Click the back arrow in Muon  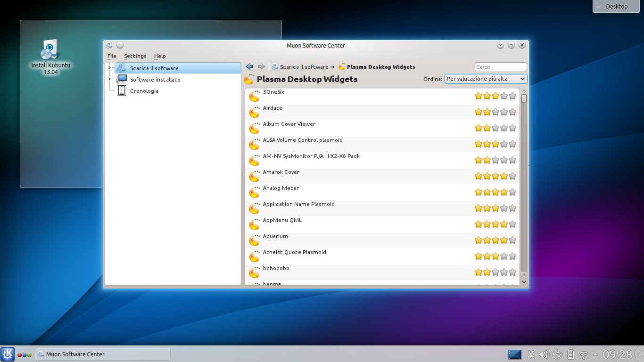pyautogui.click(x=250, y=67)
